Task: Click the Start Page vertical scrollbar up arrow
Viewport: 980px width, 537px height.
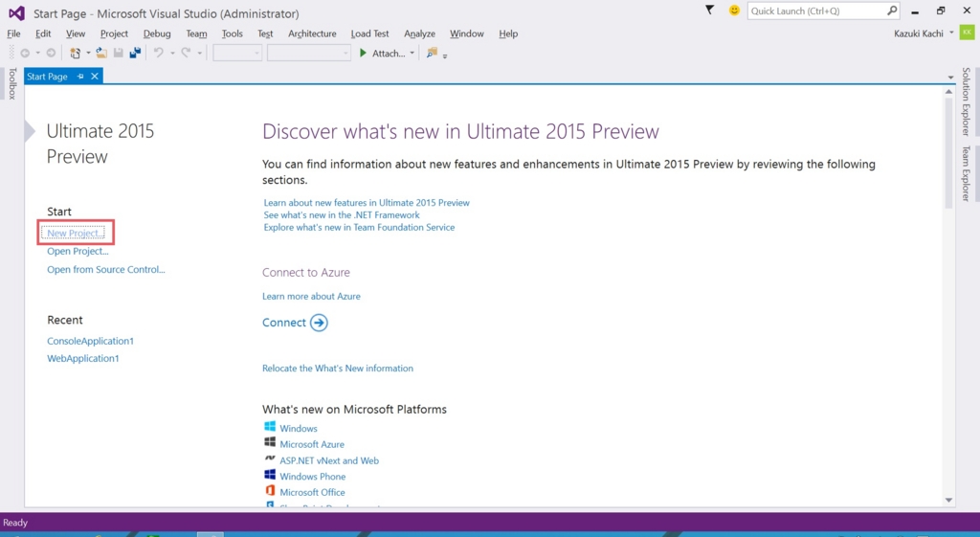Action: tap(948, 92)
